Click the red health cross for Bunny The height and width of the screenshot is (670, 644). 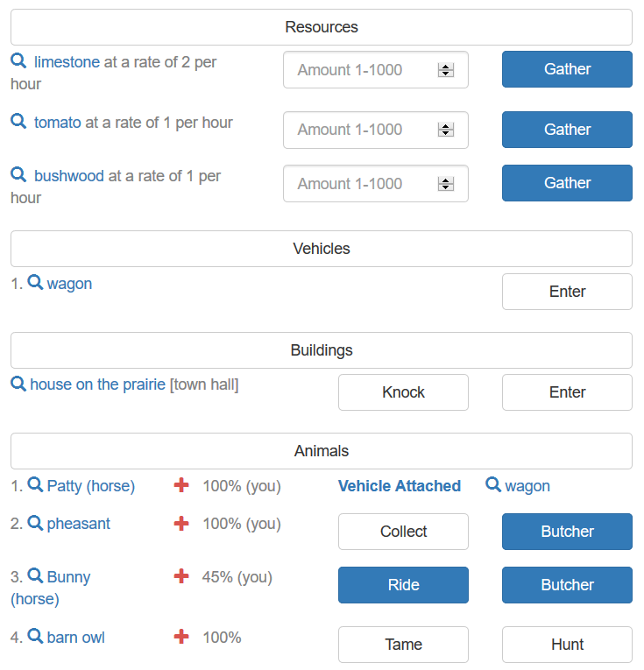coord(181,577)
